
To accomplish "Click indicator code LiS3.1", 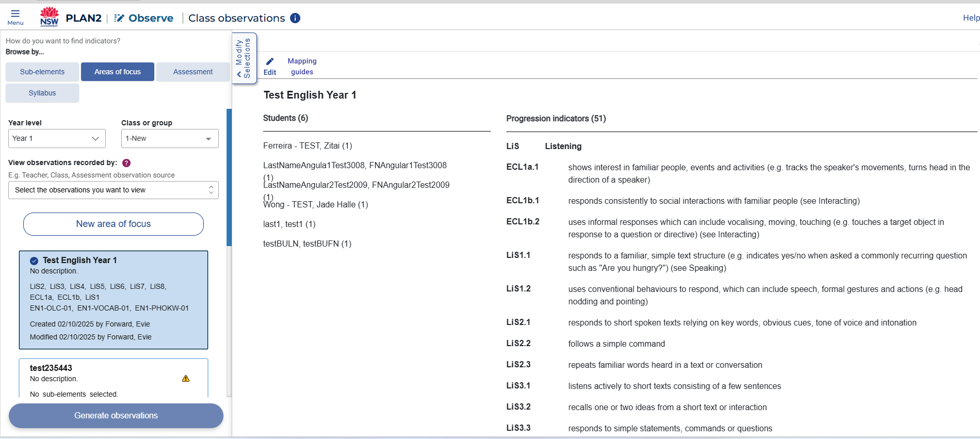I will (518, 386).
